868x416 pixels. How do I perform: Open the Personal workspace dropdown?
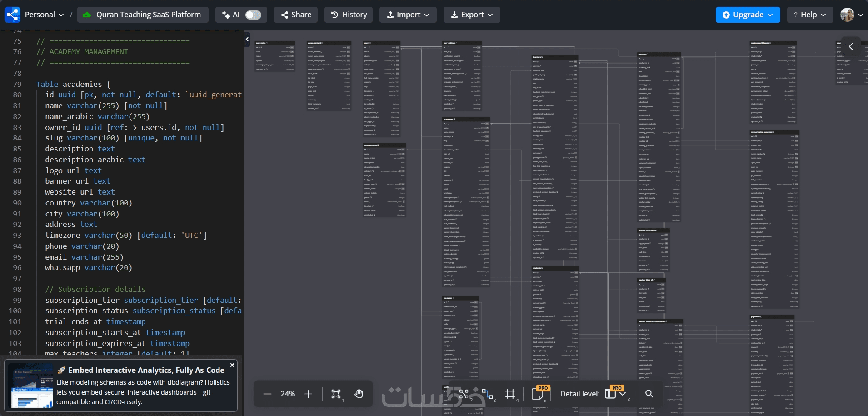pyautogui.click(x=44, y=15)
